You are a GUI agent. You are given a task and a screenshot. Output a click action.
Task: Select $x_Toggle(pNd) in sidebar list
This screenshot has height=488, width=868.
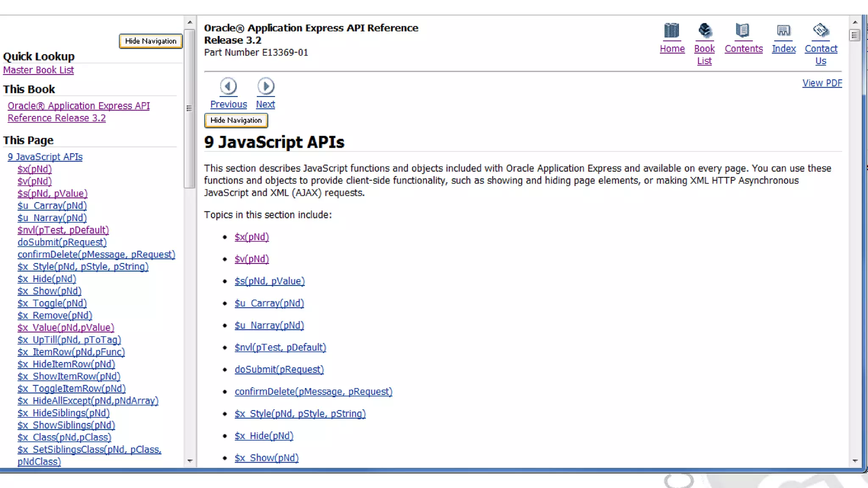click(x=52, y=303)
